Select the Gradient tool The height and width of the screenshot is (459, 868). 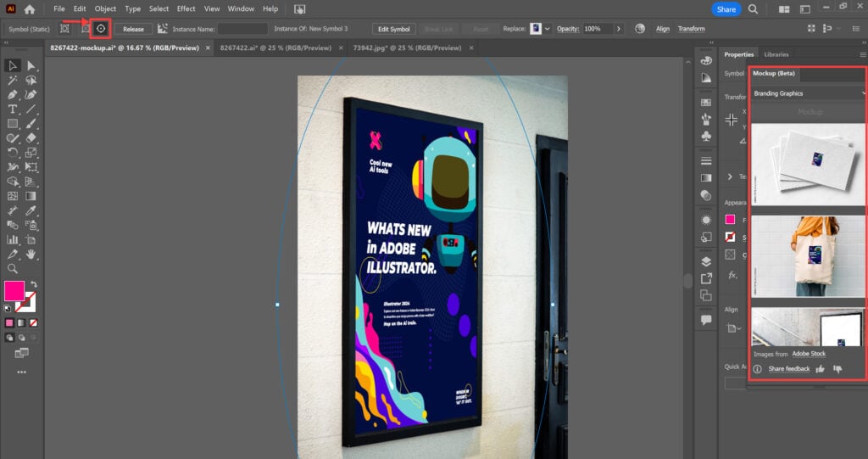pyautogui.click(x=31, y=196)
